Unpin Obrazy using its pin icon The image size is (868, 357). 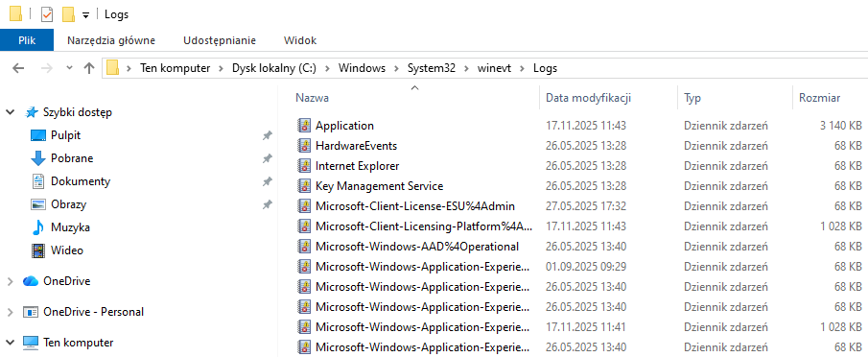coord(267,204)
